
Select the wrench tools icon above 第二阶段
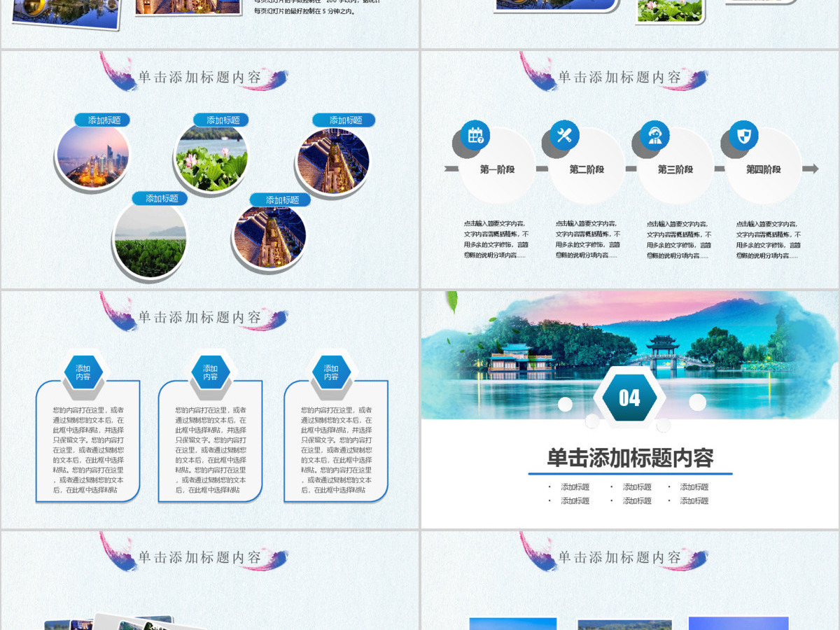pos(564,135)
